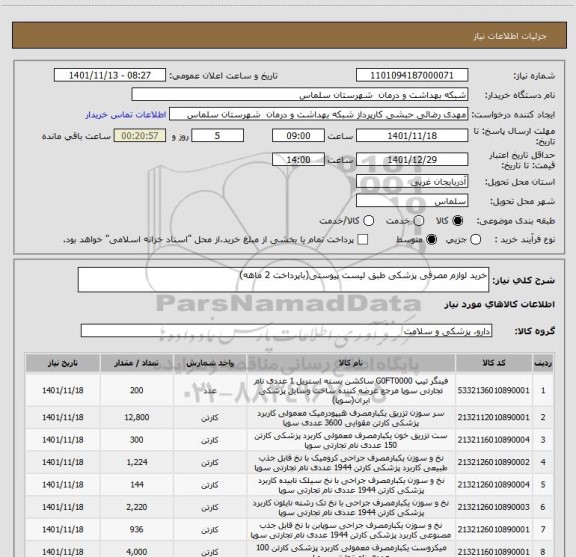Click the requester field مهدی رضائی حبشی
The image size is (576, 557).
click(x=318, y=114)
